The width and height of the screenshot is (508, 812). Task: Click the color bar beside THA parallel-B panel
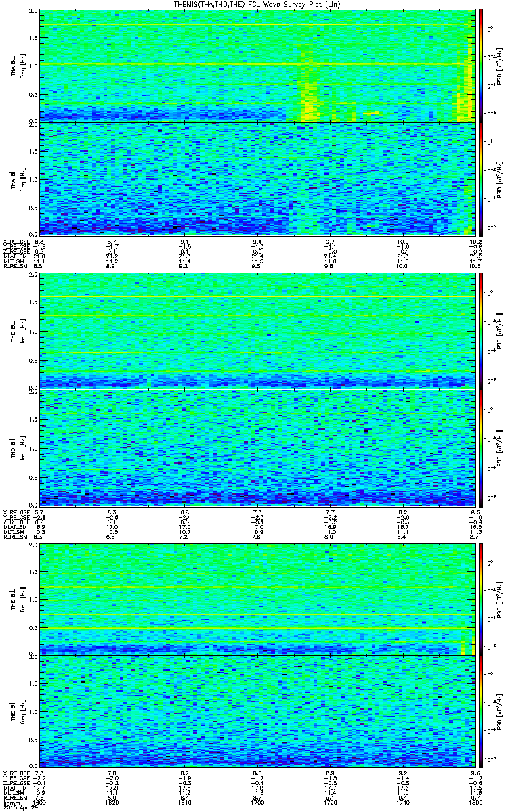(481, 179)
